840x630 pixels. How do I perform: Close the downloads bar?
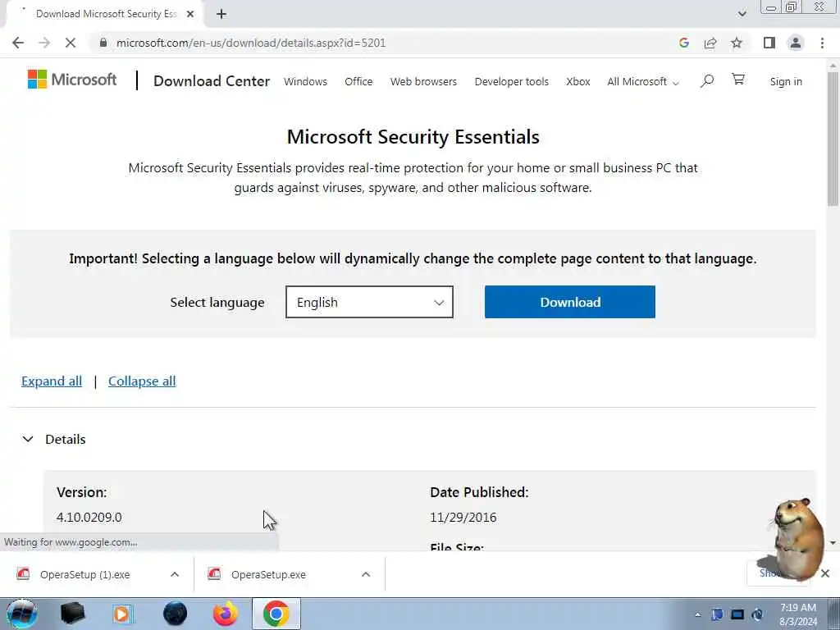point(825,573)
